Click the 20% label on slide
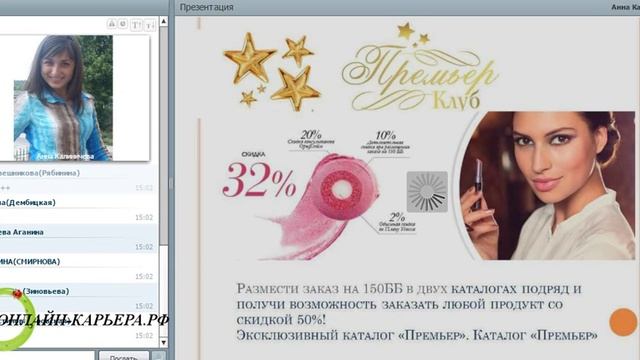This screenshot has height=360, width=640. click(x=311, y=134)
